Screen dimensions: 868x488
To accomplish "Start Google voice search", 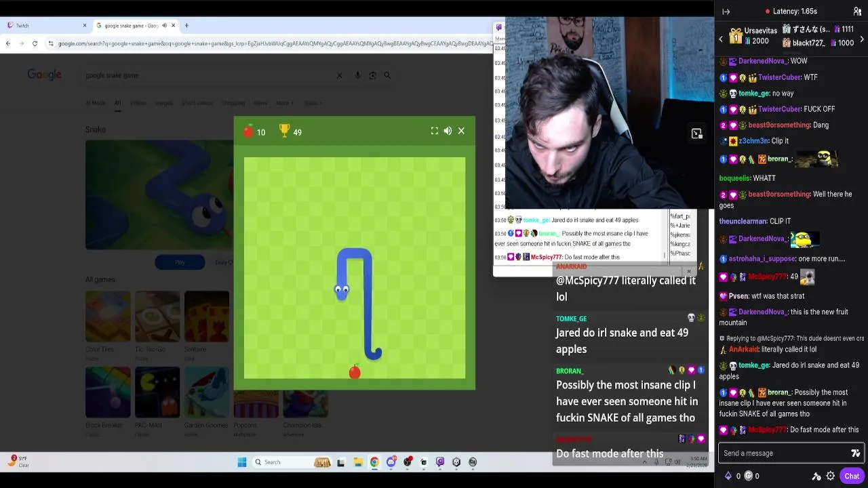I will pos(357,75).
